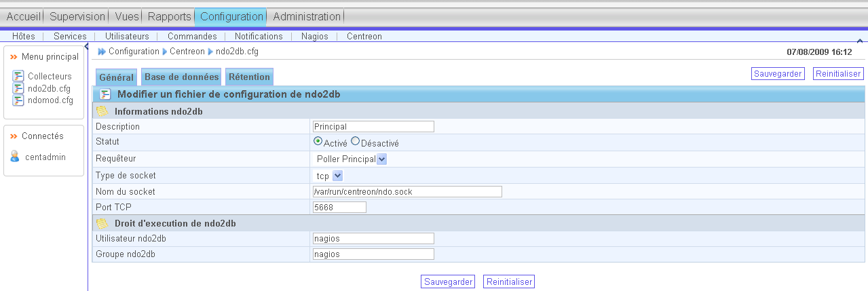Click the bottom Sauvegarder button
The width and height of the screenshot is (868, 291).
pos(448,282)
